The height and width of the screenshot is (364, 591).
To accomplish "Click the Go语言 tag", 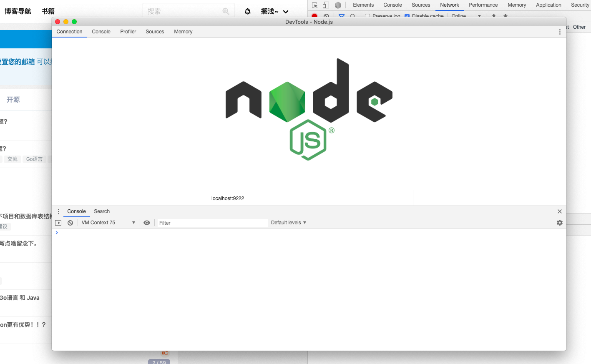I will tap(34, 159).
